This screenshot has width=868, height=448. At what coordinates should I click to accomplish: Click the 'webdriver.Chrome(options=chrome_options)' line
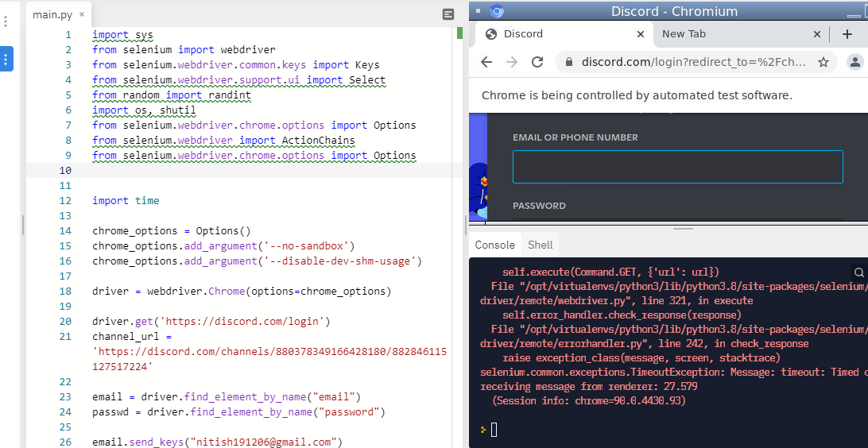(242, 291)
